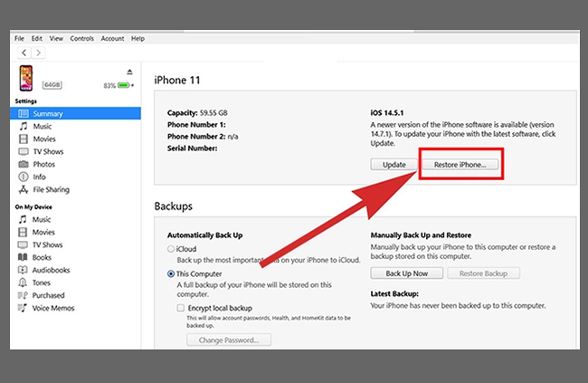Image resolution: width=588 pixels, height=383 pixels.
Task: Open the Help menu
Action: (x=138, y=38)
